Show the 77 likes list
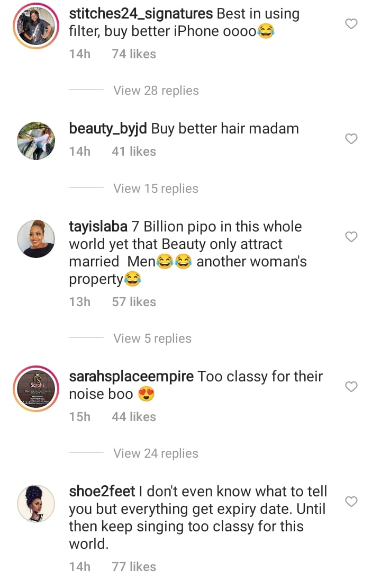 (134, 567)
